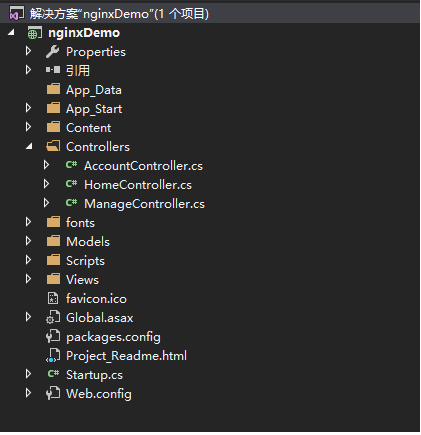Select the Global.asax file name
Screen dimensions: 421x435
point(100,318)
